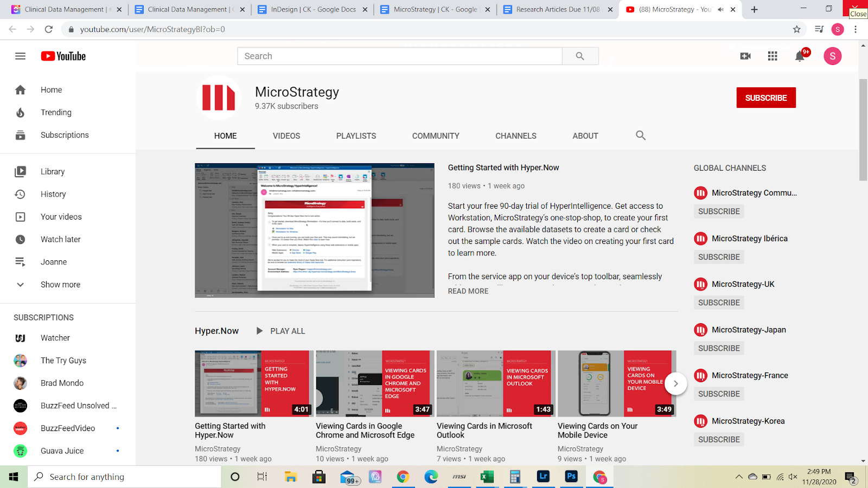Open a new browser tab
The height and width of the screenshot is (488, 868).
pos(754,10)
